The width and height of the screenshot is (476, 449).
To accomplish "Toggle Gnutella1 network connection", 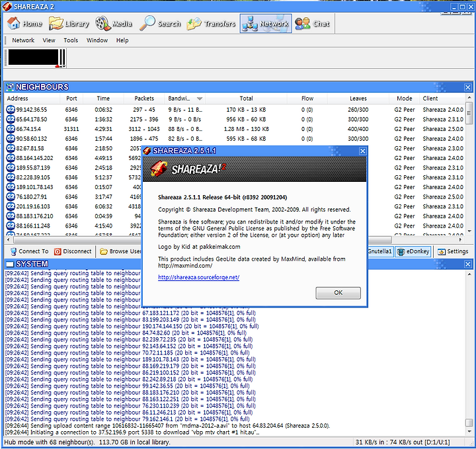I will pos(380,251).
